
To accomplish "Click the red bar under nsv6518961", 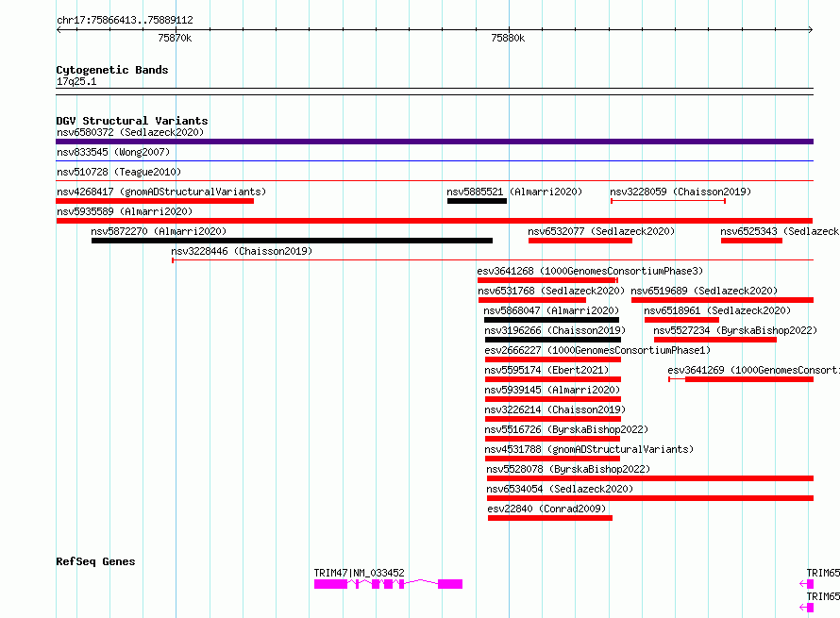I will 681,320.
